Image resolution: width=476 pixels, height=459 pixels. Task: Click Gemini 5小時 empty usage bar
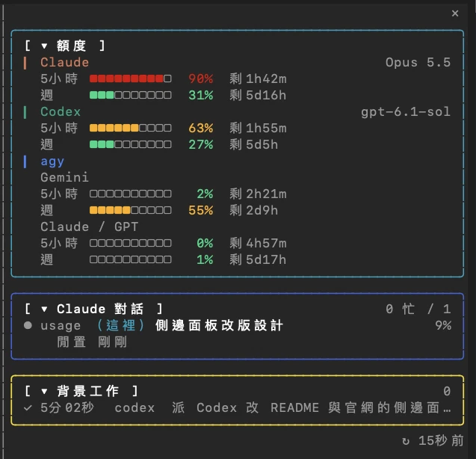[x=131, y=194]
